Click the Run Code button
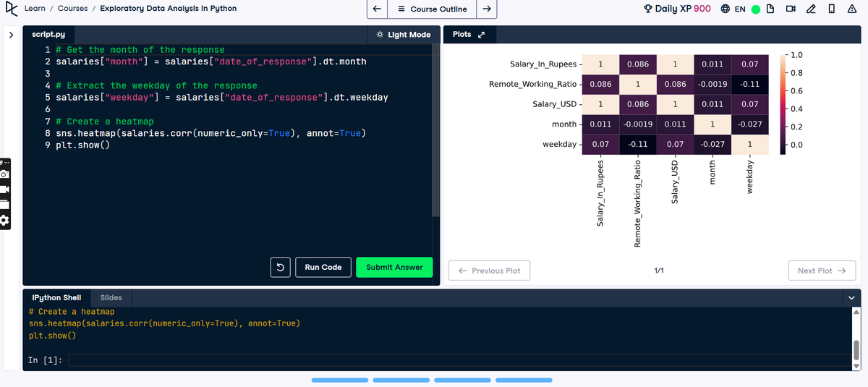The width and height of the screenshot is (868, 387). coord(323,268)
